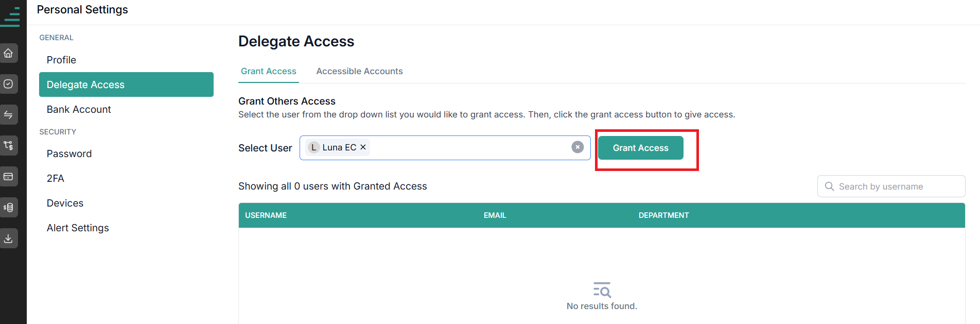The width and height of the screenshot is (980, 324).
Task: Open the card sidebar icon
Action: (x=9, y=177)
